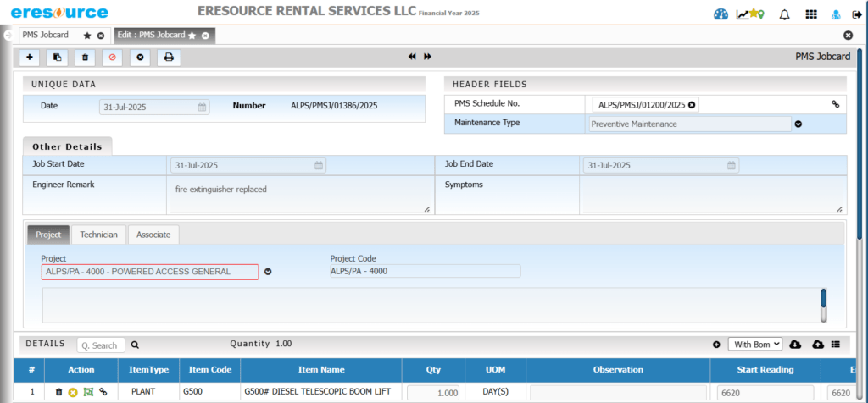Screen dimensions: 868x403
Task: Toggle favorite star on PMS Jobcard tab
Action: [x=86, y=36]
